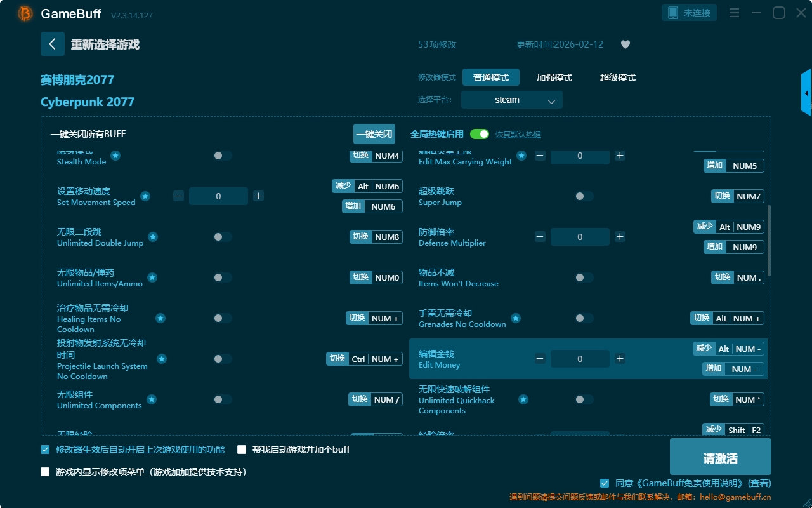
Task: Click the back arrow beside 重新选择游戏
Action: point(53,44)
